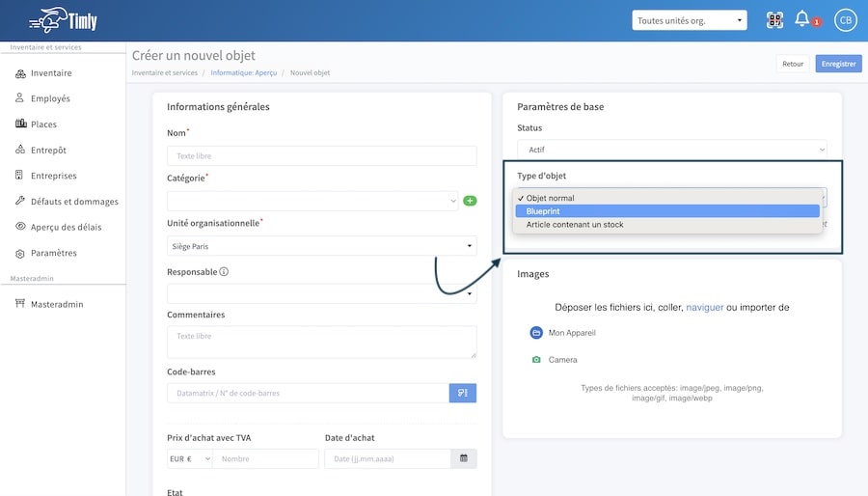
Task: Open the purchase date calendar icon
Action: pos(464,458)
